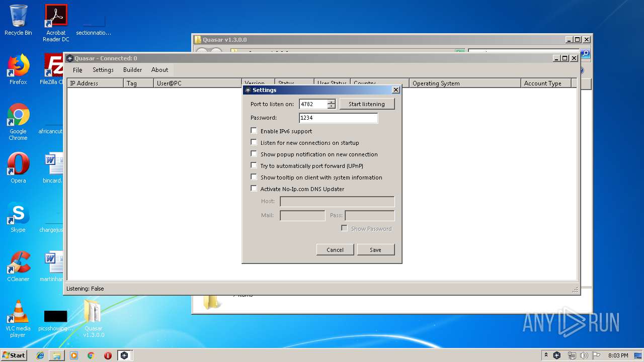
Task: Sort by Tag column header
Action: 138,83
